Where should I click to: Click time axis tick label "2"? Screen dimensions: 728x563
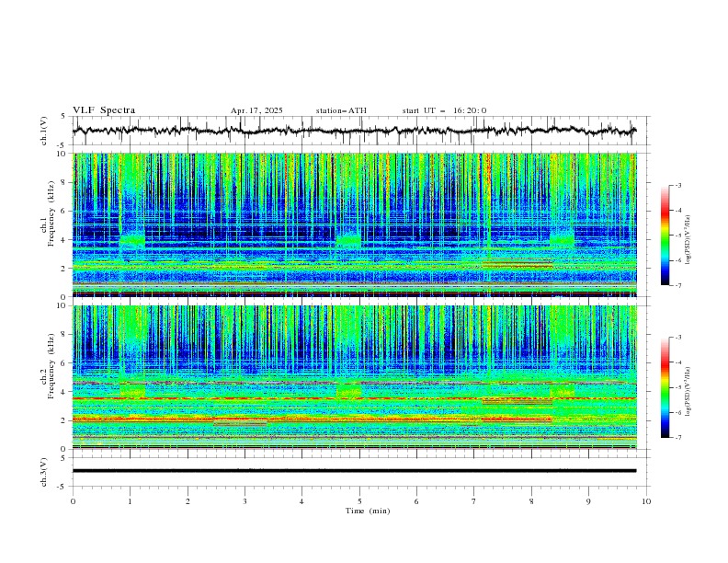[x=188, y=501]
